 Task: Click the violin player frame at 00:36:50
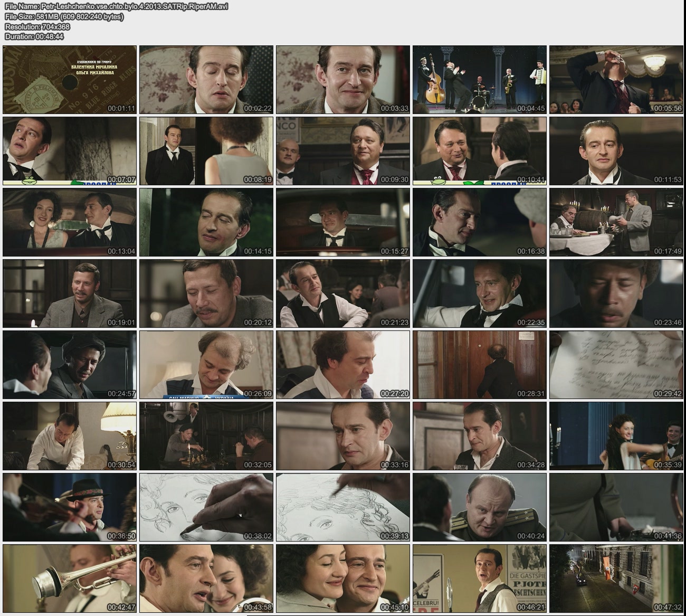[70, 507]
